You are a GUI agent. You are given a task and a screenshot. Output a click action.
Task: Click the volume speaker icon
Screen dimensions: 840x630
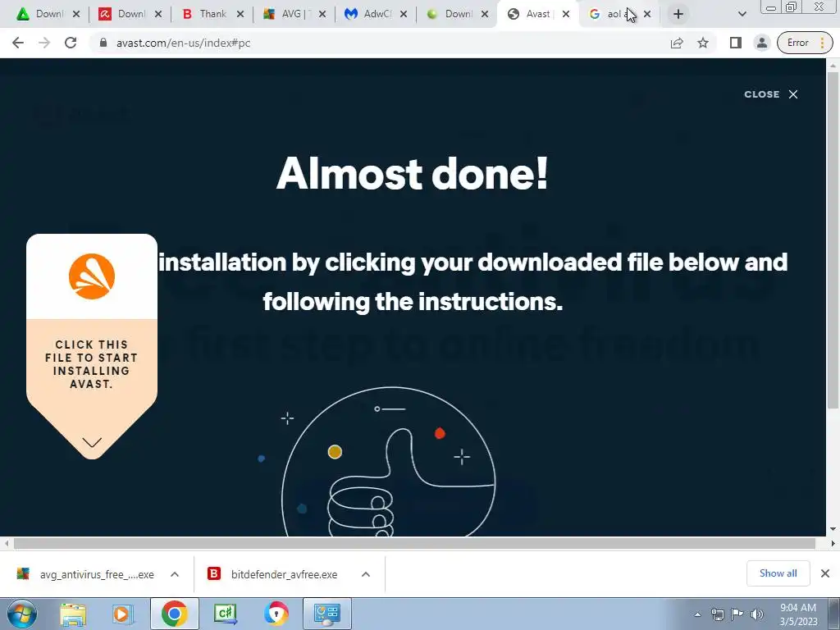pyautogui.click(x=756, y=614)
